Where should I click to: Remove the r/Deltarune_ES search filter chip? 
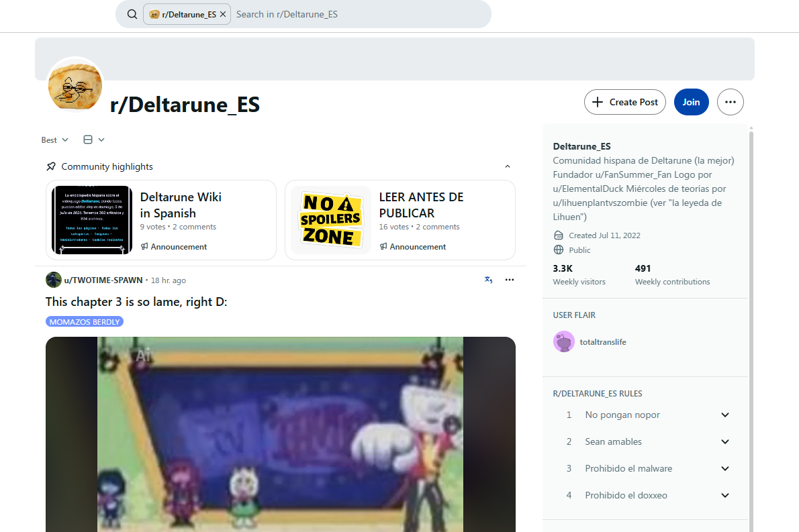223,14
